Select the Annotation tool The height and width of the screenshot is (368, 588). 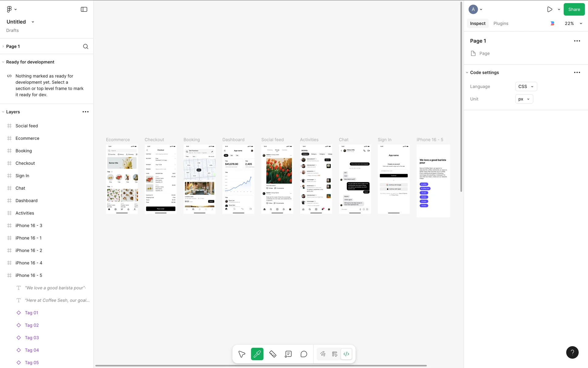288,354
